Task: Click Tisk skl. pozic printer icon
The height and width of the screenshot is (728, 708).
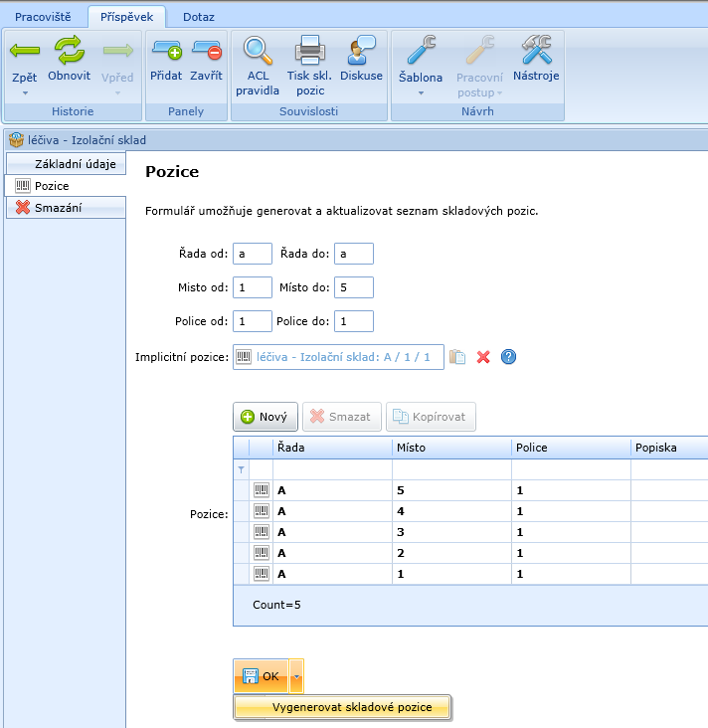Action: pos(311,52)
